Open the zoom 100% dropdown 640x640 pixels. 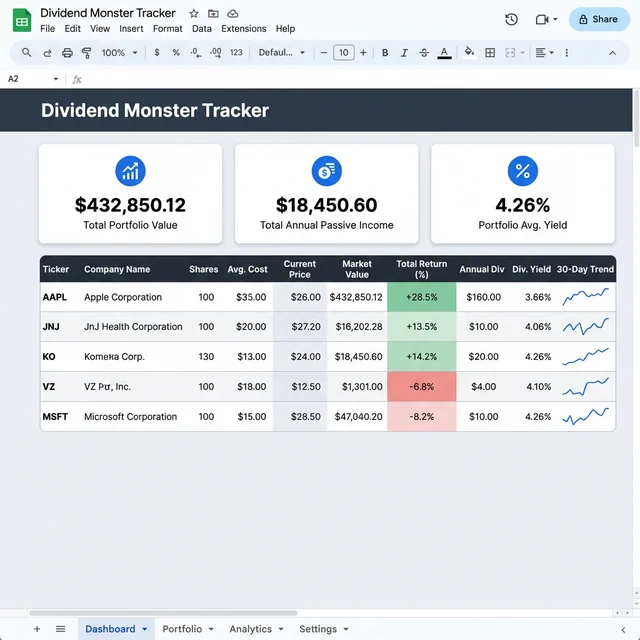[x=120, y=53]
